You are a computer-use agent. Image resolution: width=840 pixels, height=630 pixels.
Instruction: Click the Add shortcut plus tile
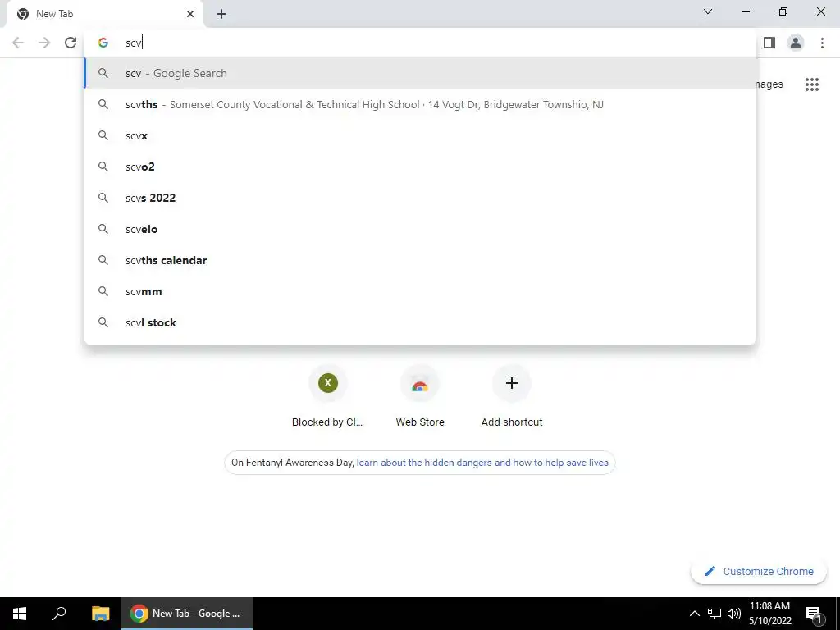(512, 398)
